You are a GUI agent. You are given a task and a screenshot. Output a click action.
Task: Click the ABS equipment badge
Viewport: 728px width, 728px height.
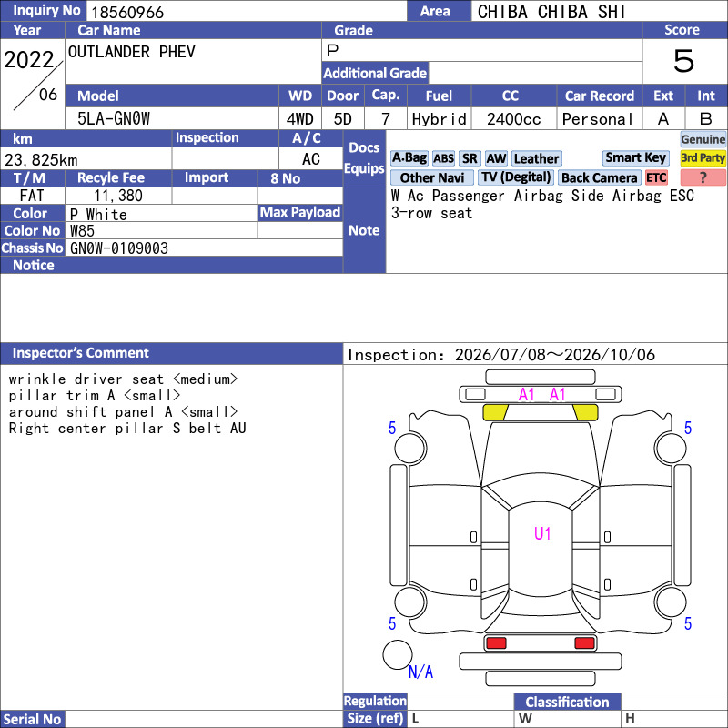pyautogui.click(x=443, y=158)
